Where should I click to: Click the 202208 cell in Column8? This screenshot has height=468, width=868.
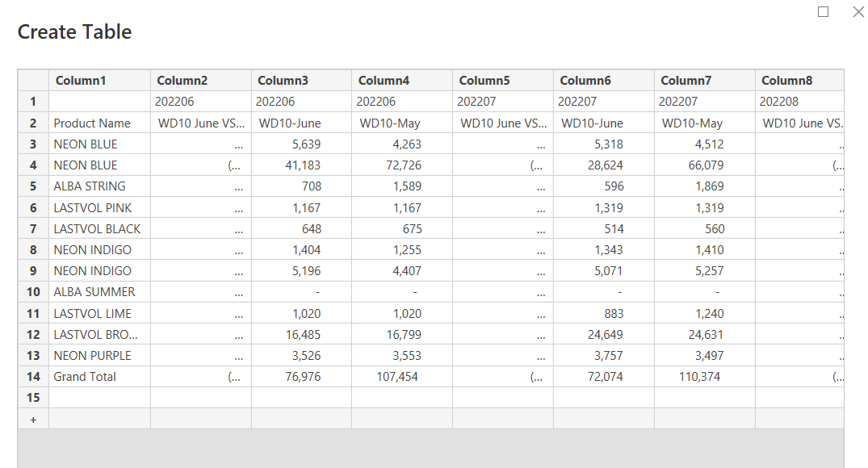[799, 102]
